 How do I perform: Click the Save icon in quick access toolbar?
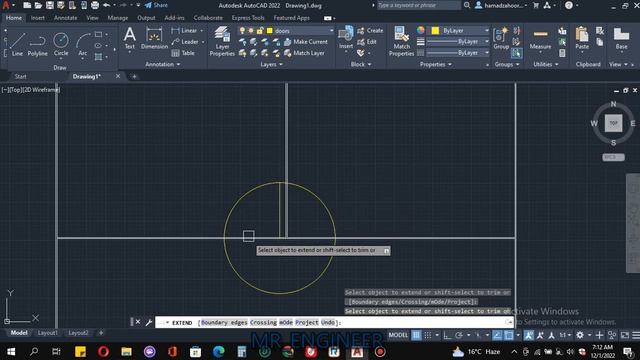coord(49,5)
